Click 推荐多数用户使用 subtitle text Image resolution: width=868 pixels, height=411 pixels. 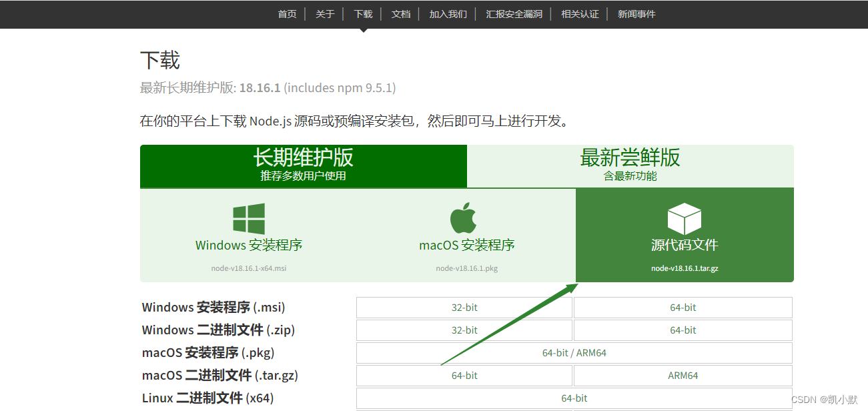tap(304, 176)
